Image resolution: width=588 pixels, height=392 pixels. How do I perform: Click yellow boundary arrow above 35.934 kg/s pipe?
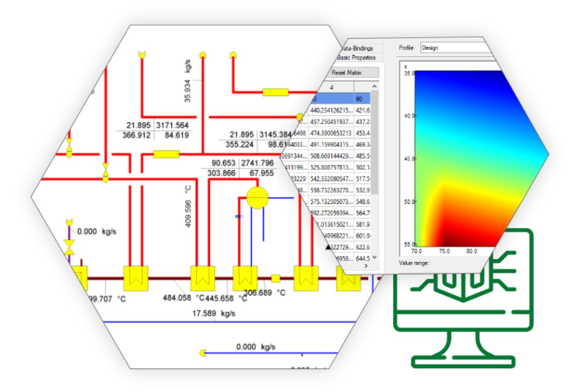[x=202, y=55]
